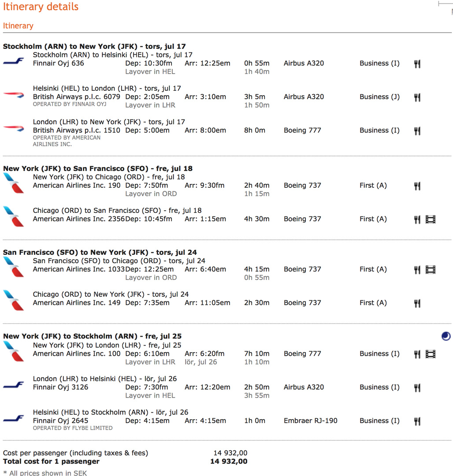The width and height of the screenshot is (453, 476).
Task: Click the total cost 14 932,00 amount
Action: [229, 461]
